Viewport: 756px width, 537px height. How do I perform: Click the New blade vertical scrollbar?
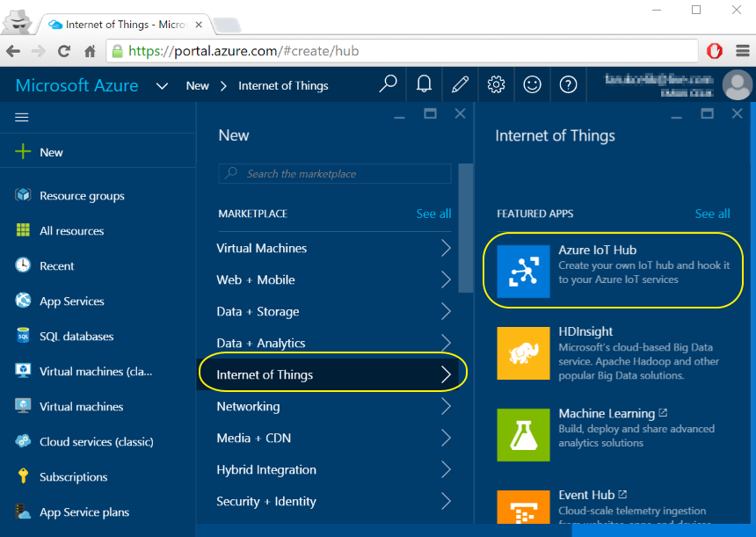465,228
